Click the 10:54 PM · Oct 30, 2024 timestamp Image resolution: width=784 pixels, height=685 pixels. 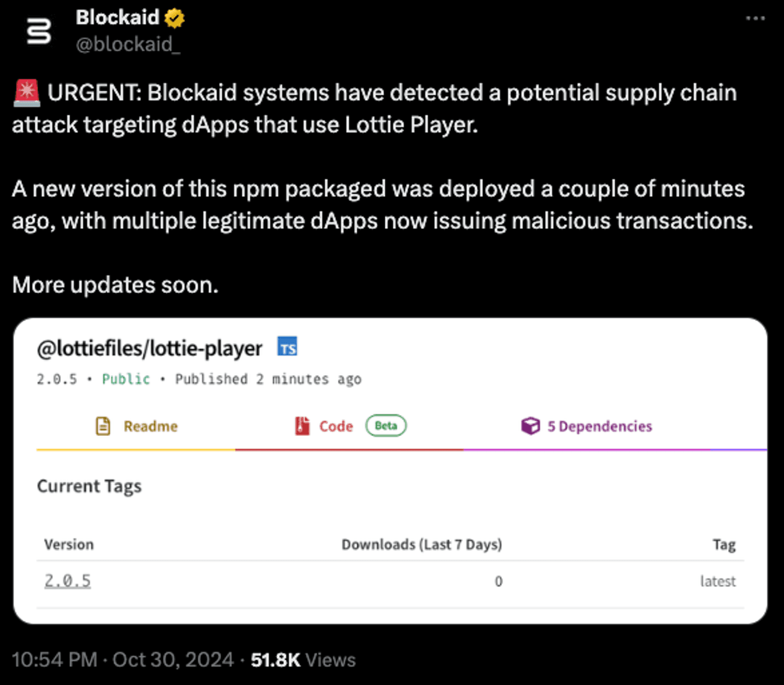tap(123, 660)
